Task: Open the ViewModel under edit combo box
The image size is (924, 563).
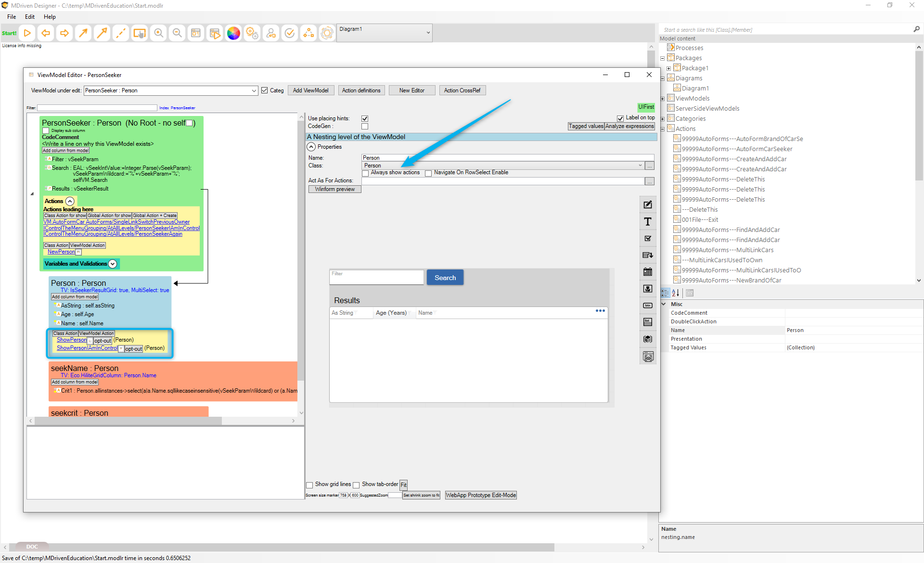Action: coord(254,90)
